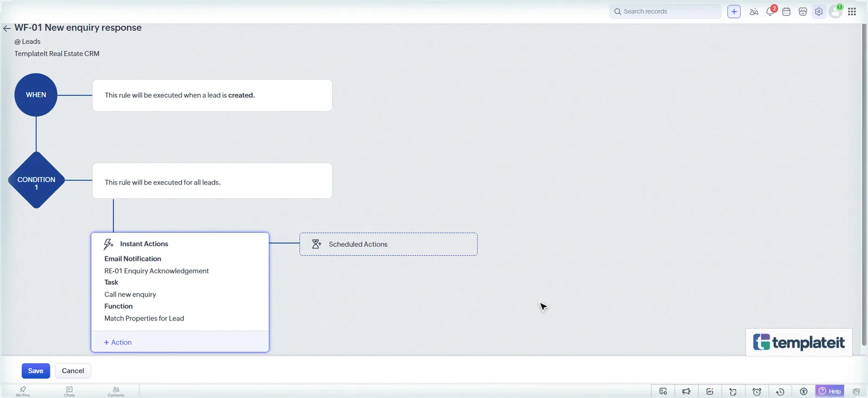
Task: Open the Help button
Action: tap(830, 391)
